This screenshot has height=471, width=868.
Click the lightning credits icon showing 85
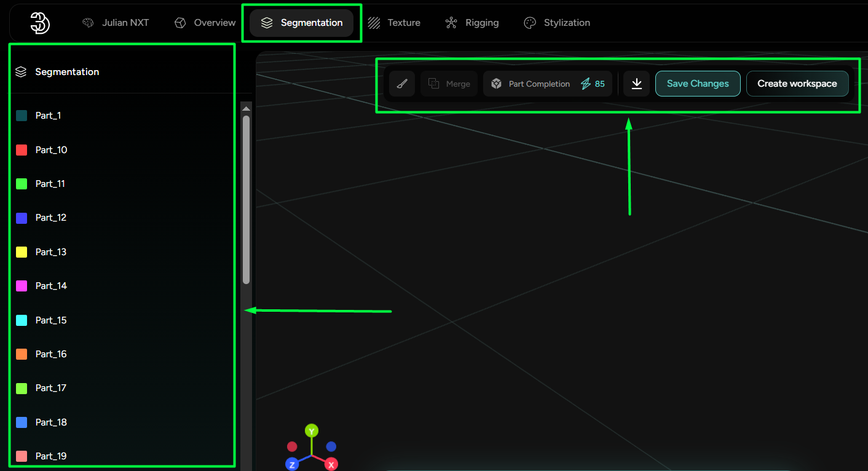(586, 84)
